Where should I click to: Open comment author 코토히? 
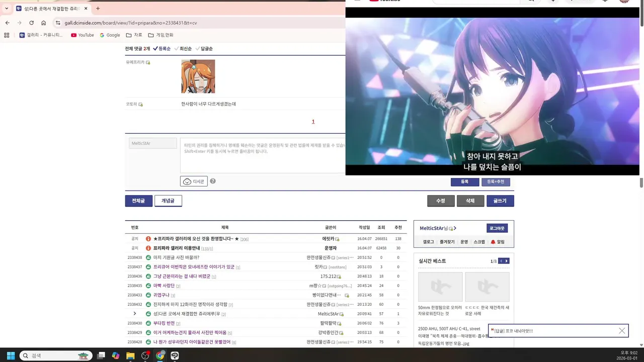coord(131,104)
